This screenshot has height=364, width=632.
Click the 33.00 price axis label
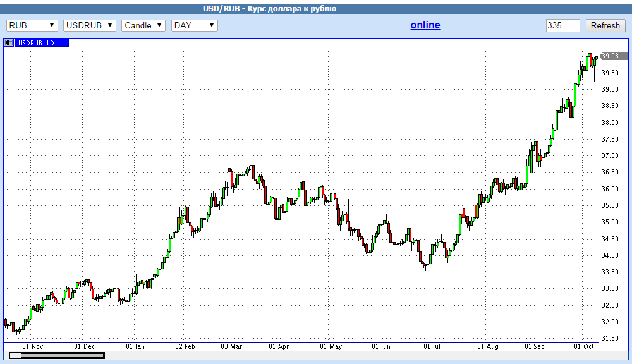pos(610,288)
